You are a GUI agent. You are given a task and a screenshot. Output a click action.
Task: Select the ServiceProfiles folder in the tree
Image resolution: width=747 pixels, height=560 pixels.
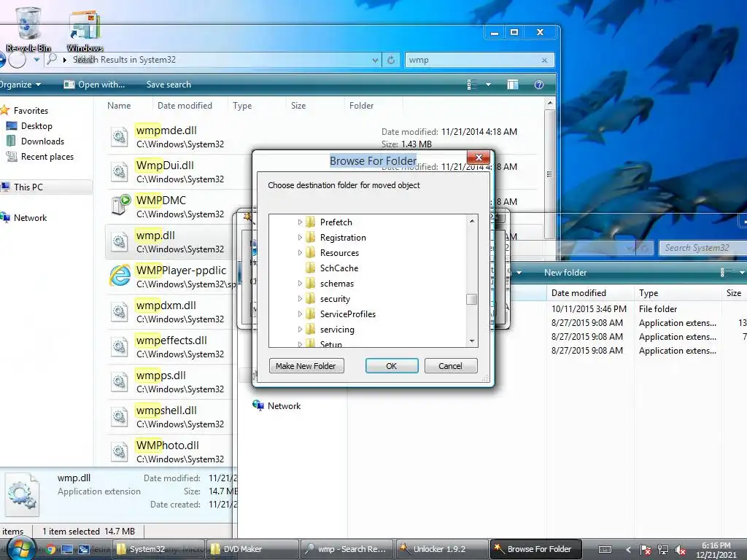(x=341, y=314)
